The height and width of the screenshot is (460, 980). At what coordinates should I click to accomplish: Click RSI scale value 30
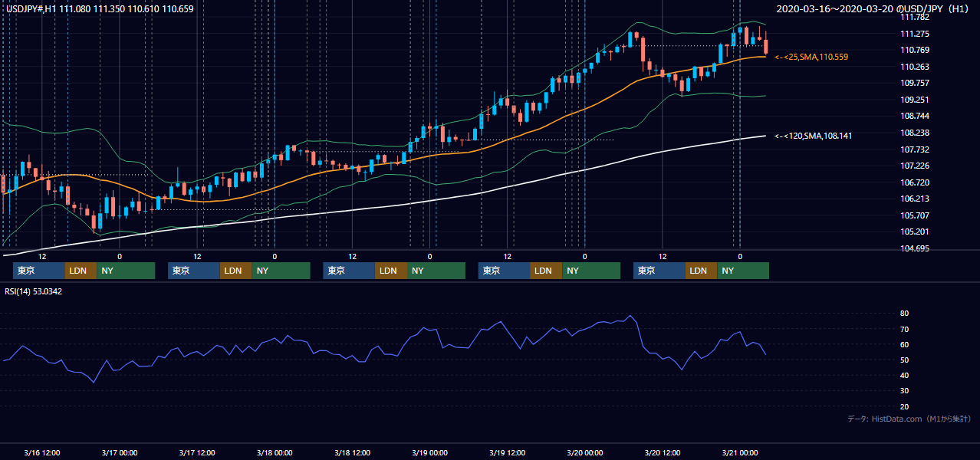pos(904,390)
